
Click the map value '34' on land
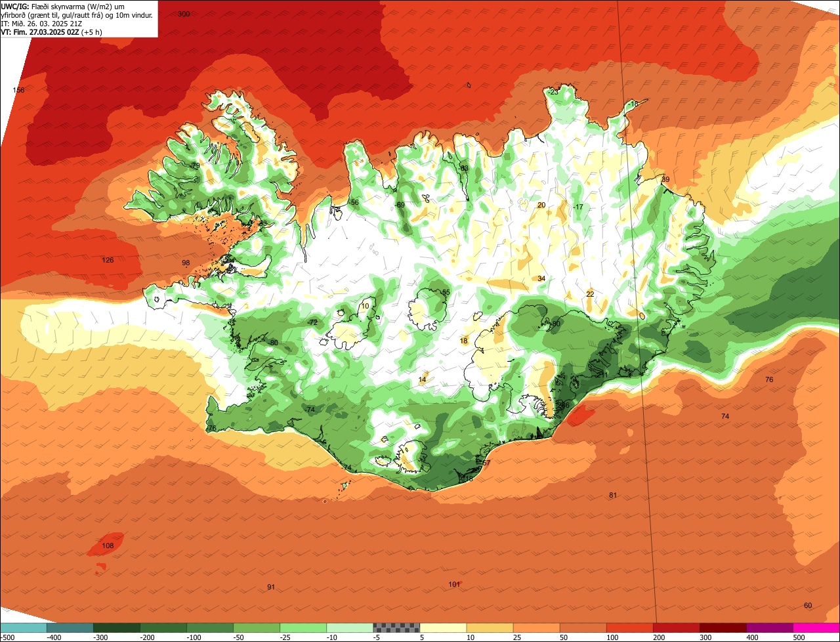[x=541, y=278]
